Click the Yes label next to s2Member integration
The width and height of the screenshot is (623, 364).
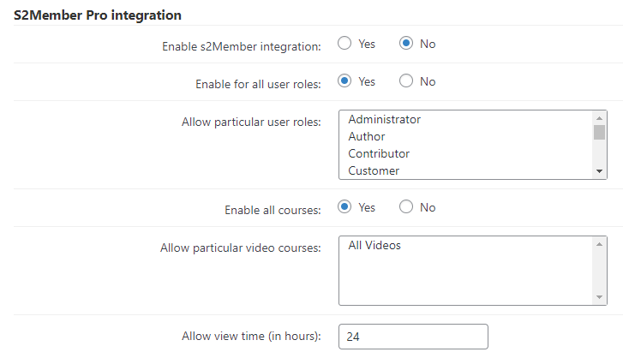click(x=367, y=44)
